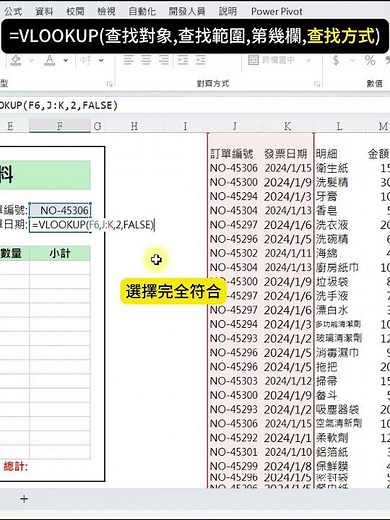Viewport: 390px width, 520px height.
Task: Click the NO-45301 order number cell
Action: coord(234,452)
